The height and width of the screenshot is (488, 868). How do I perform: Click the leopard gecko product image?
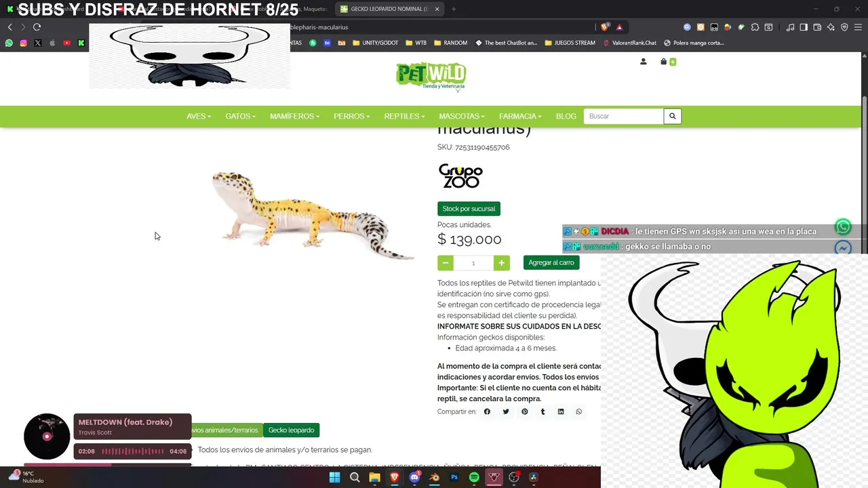(313, 216)
